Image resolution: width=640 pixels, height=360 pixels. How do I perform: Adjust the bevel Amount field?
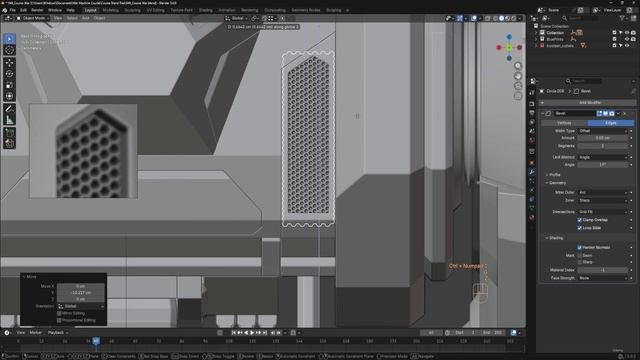603,138
